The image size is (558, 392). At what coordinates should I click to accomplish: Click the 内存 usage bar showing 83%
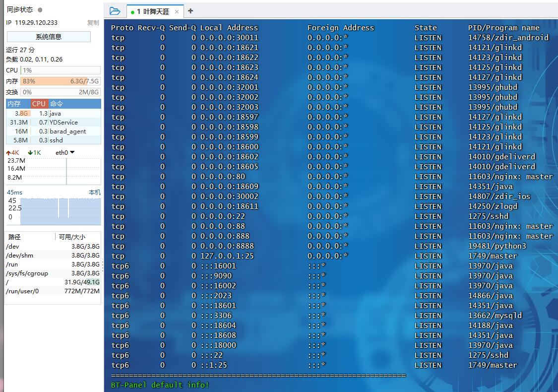tap(61, 81)
